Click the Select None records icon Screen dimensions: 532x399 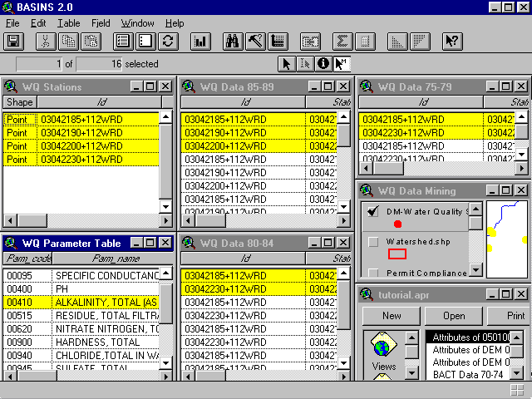(146, 42)
